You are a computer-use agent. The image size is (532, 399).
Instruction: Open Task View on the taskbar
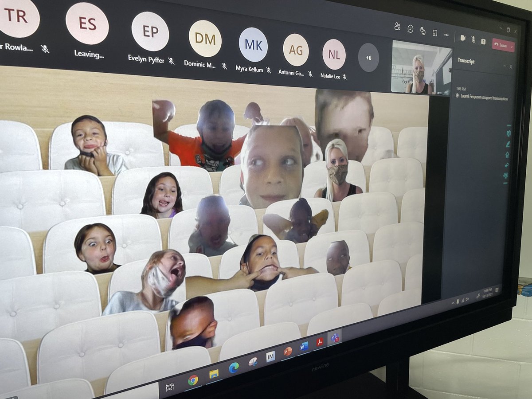click(169, 387)
